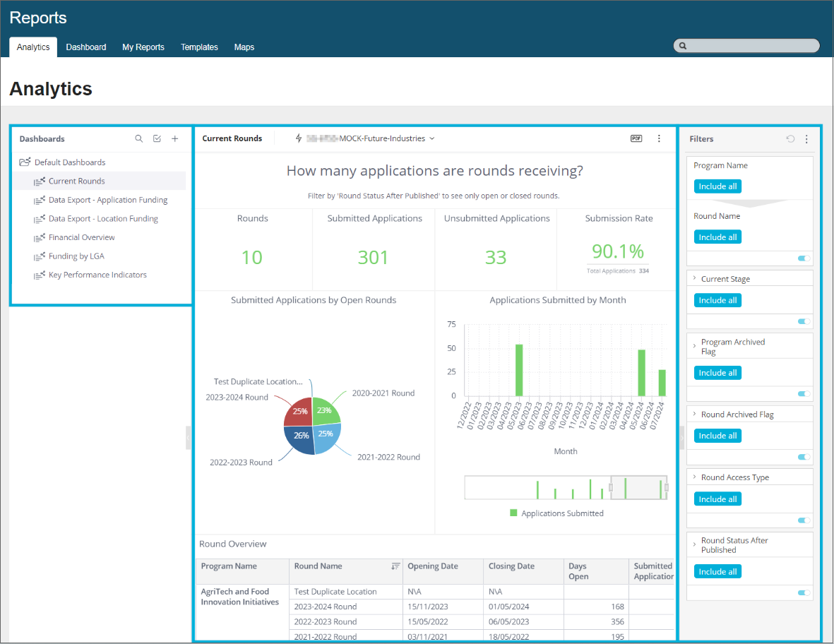Export dashboard using the PDF icon
This screenshot has height=644, width=834.
636,138
